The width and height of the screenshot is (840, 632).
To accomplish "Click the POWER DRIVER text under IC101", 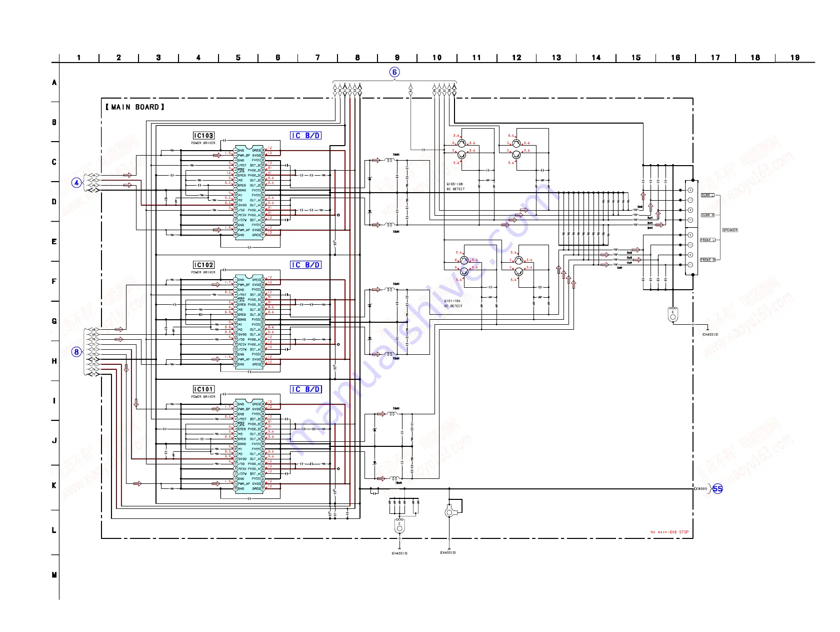I will click(203, 397).
